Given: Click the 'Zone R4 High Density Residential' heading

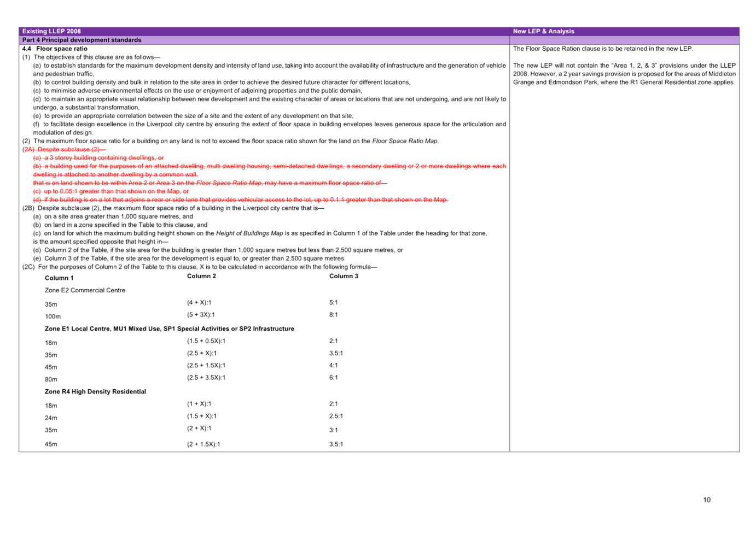Looking at the screenshot, I should click(95, 392).
